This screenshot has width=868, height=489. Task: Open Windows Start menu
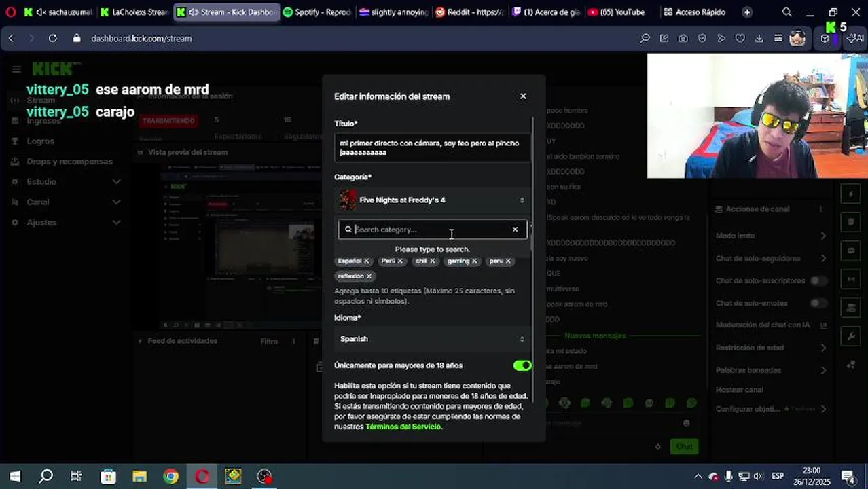[15, 476]
